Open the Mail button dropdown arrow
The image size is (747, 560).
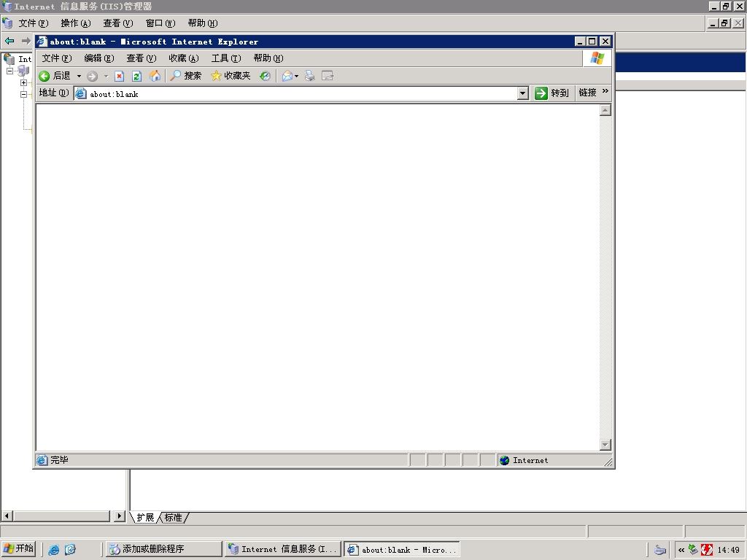point(296,76)
